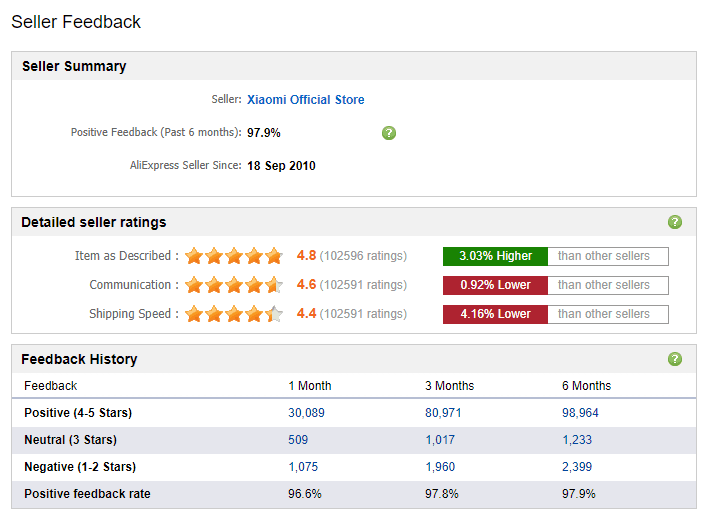Select the 4.6 Communication score
719x530 pixels.
tap(306, 284)
